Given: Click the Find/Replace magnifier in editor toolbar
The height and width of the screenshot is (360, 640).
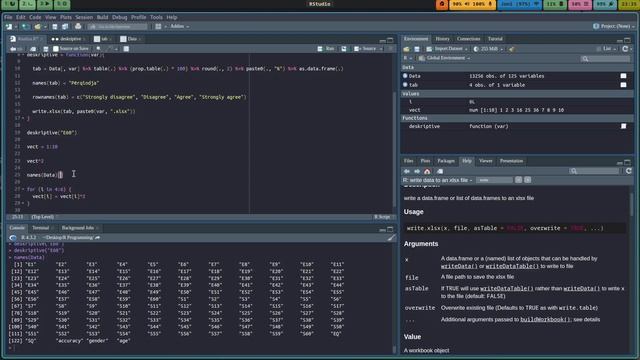Looking at the screenshot, I should [x=99, y=49].
